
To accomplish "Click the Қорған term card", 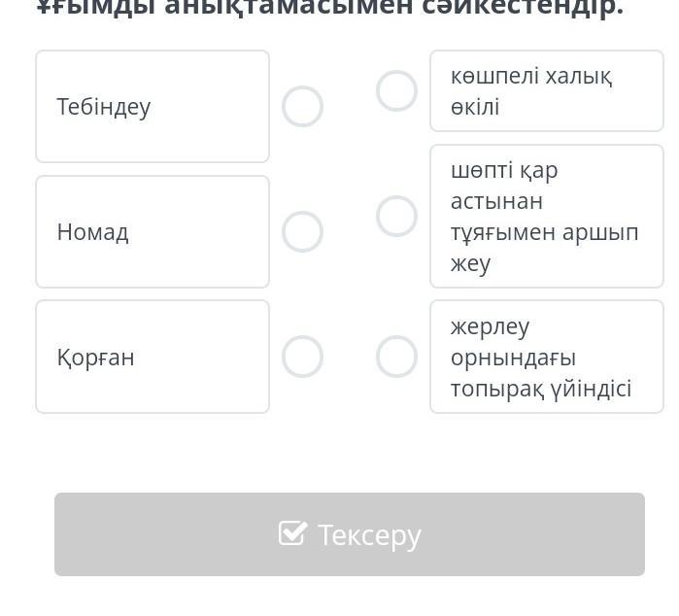I will [x=153, y=357].
